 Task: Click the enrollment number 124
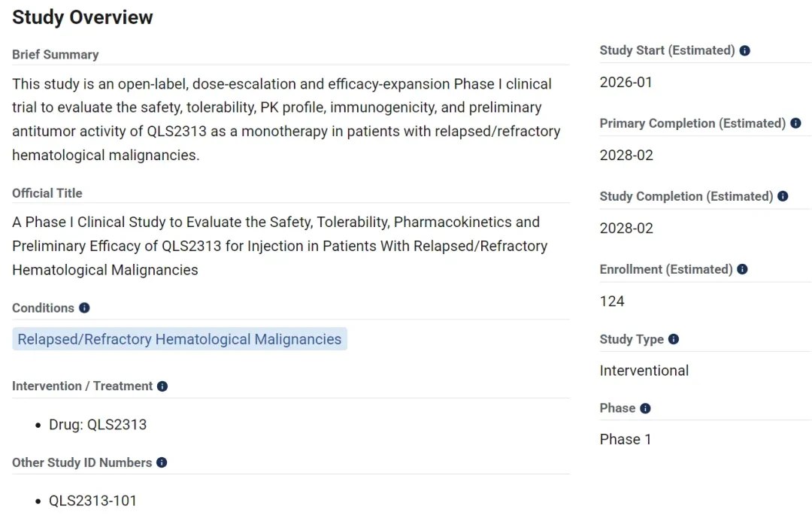tap(612, 301)
